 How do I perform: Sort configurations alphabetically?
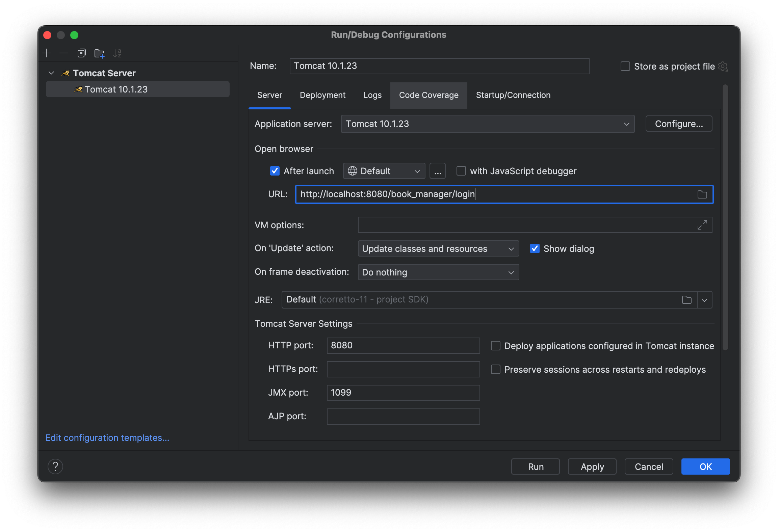coord(117,53)
